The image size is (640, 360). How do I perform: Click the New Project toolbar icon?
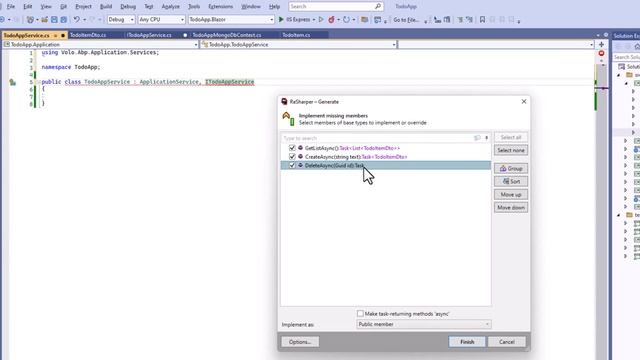tap(30, 19)
